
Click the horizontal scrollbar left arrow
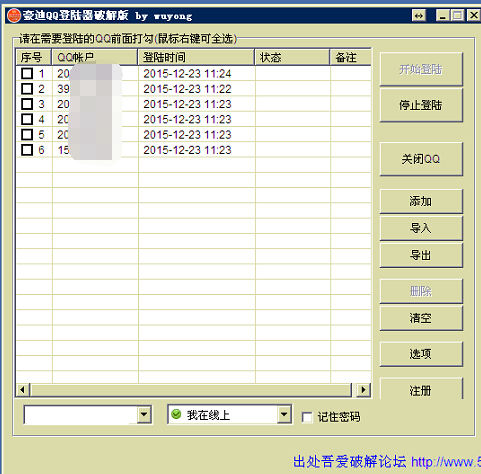click(22, 389)
